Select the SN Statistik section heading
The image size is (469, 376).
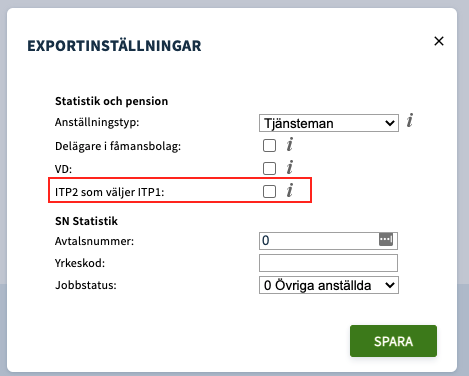(86, 221)
